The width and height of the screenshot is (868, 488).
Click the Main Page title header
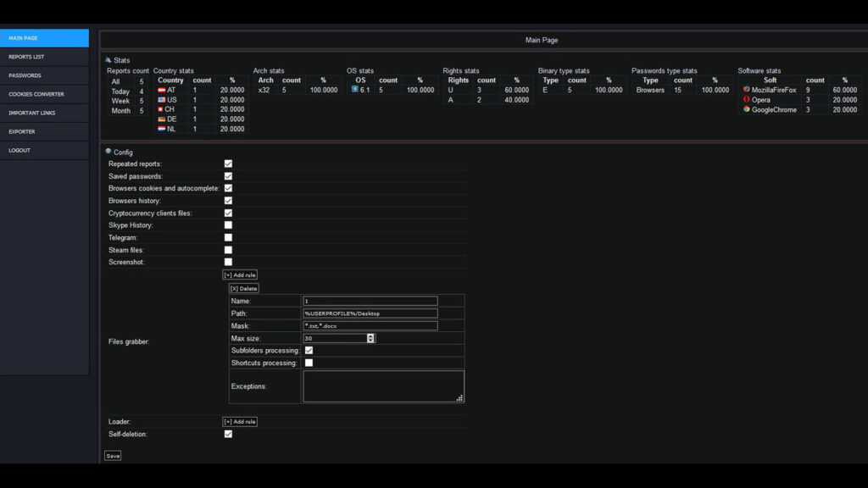pyautogui.click(x=542, y=40)
